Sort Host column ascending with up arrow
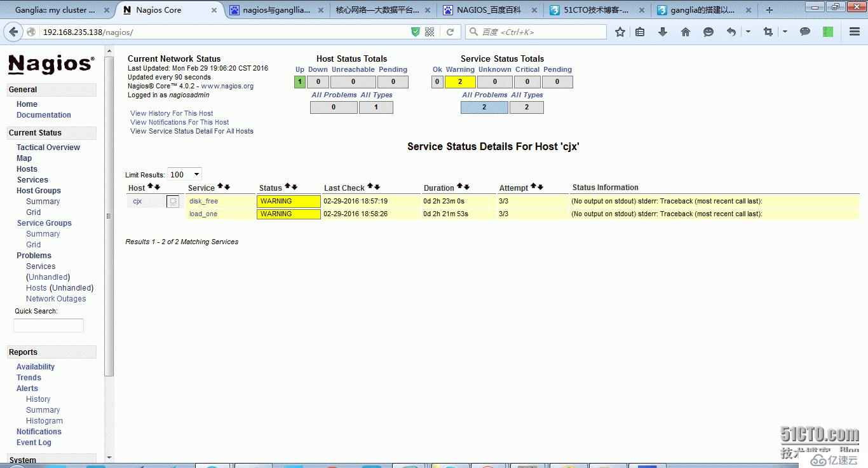Viewport: 868px width, 468px height. 151,187
